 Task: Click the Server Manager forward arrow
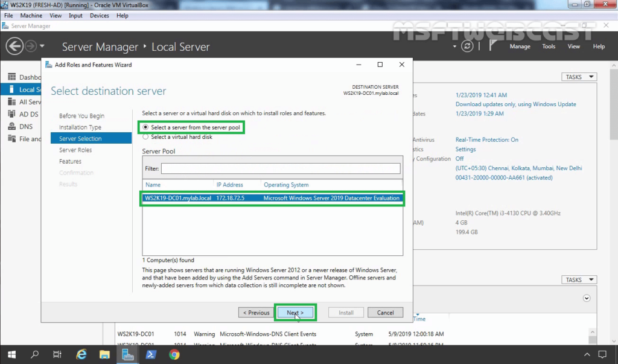tap(30, 46)
